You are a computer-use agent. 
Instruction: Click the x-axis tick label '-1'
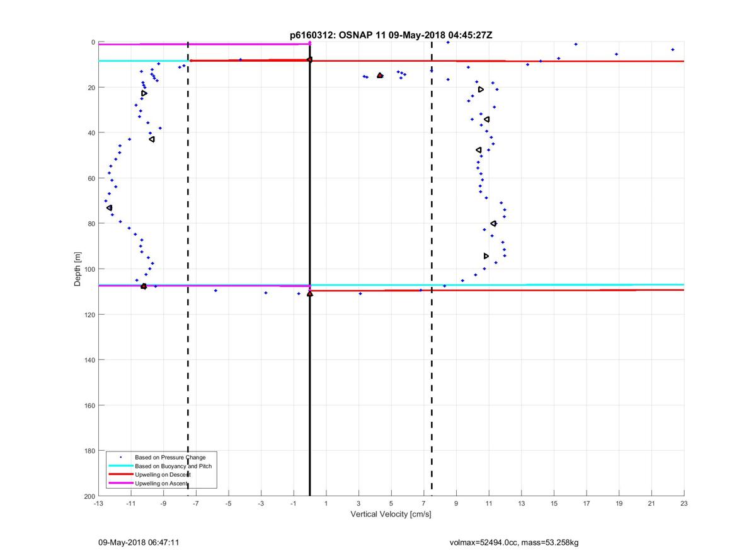[294, 504]
